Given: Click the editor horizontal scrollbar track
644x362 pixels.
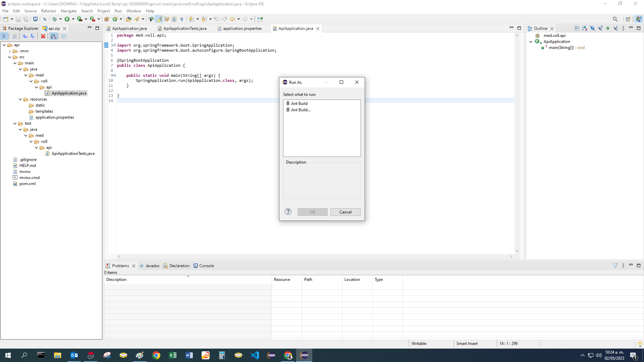Looking at the screenshot, I should tap(315, 256).
